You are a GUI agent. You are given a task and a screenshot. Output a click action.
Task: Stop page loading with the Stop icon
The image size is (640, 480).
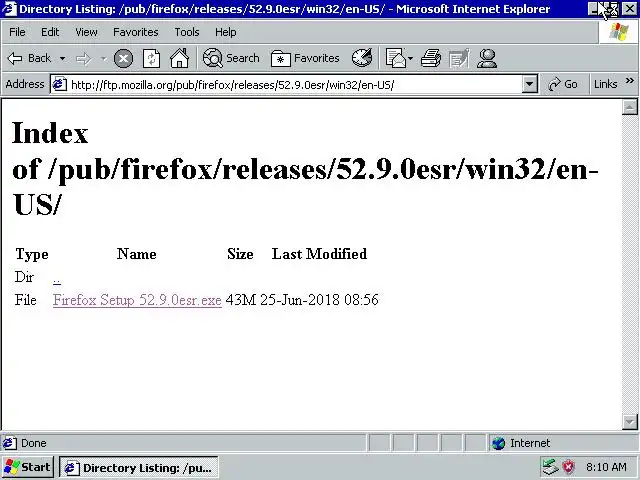123,58
